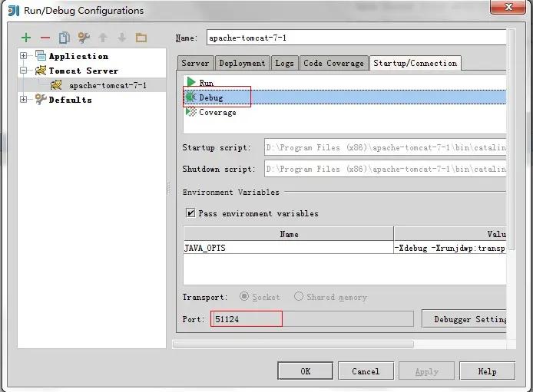Click the Tomcat Server cat icon
Image resolution: width=533 pixels, height=392 pixels.
pyautogui.click(x=41, y=71)
